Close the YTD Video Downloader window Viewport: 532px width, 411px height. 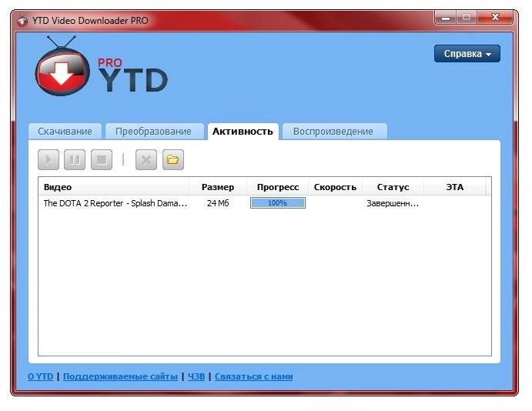pyautogui.click(x=495, y=17)
